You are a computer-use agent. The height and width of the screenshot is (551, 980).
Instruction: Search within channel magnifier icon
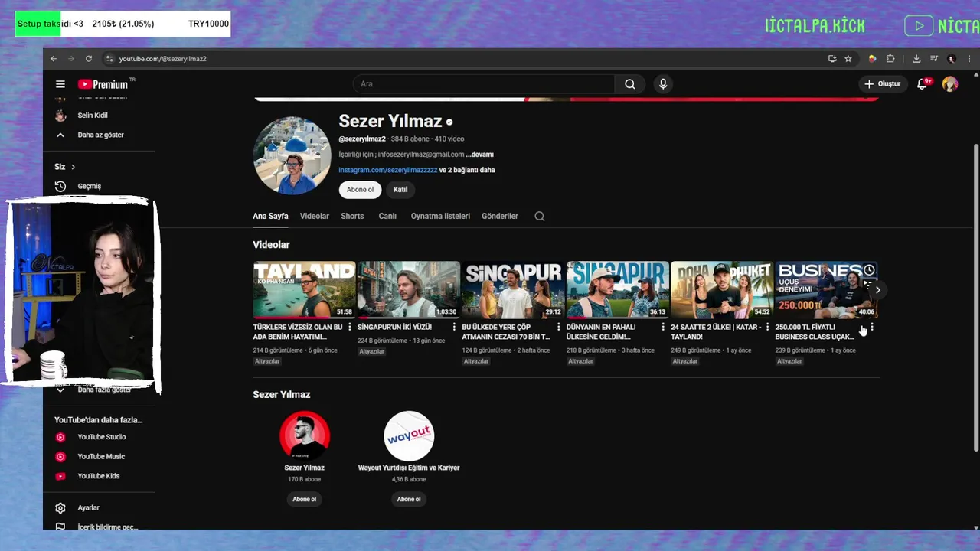(x=540, y=217)
